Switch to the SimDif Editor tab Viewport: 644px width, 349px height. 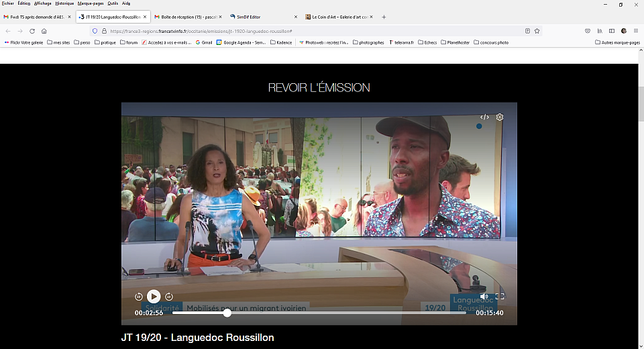263,17
